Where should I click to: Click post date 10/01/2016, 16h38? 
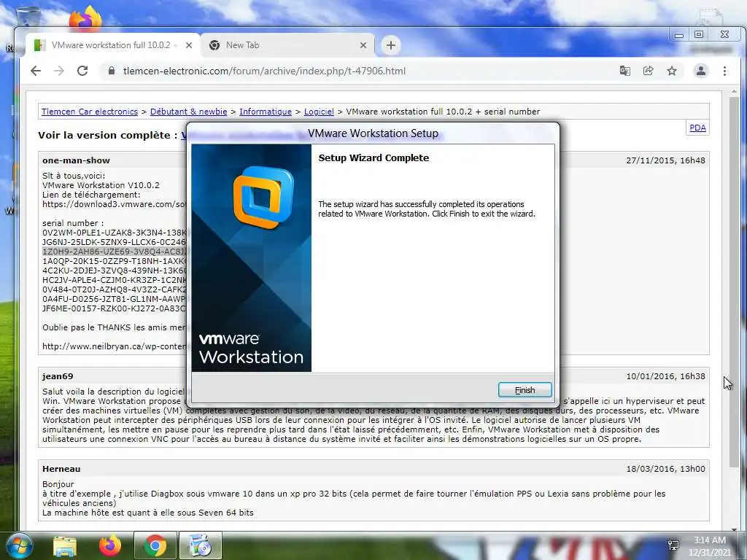665,376
